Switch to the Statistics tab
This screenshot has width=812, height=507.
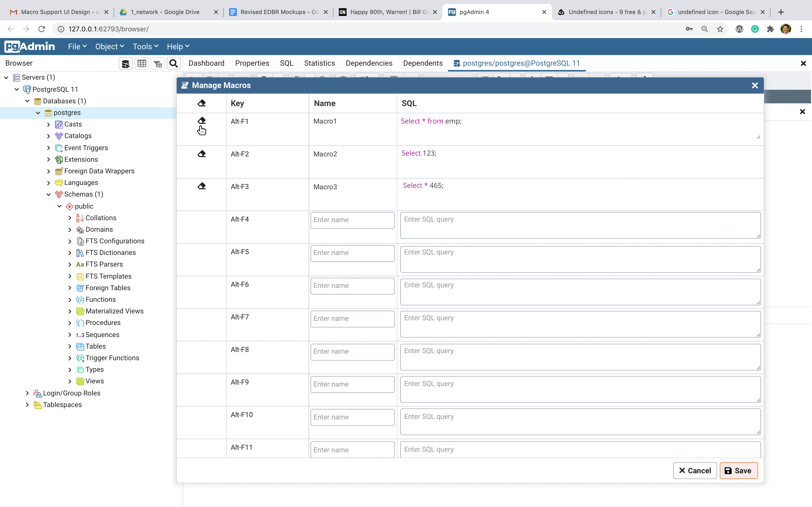319,63
